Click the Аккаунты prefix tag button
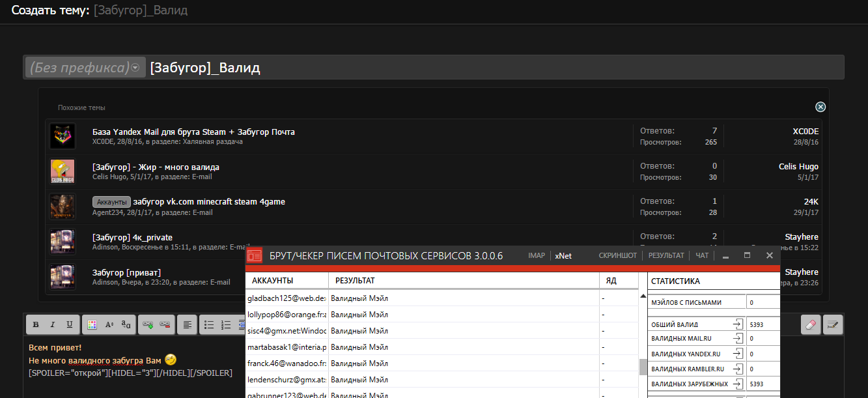 pos(111,202)
